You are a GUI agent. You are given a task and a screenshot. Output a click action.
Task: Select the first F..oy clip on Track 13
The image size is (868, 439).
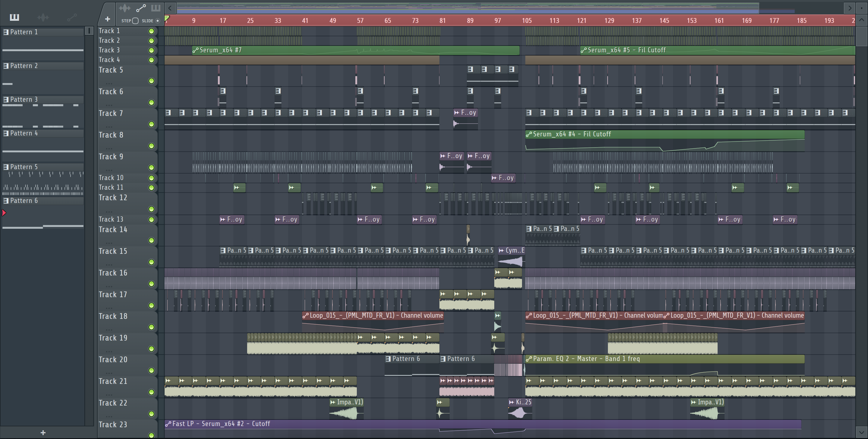tap(231, 219)
